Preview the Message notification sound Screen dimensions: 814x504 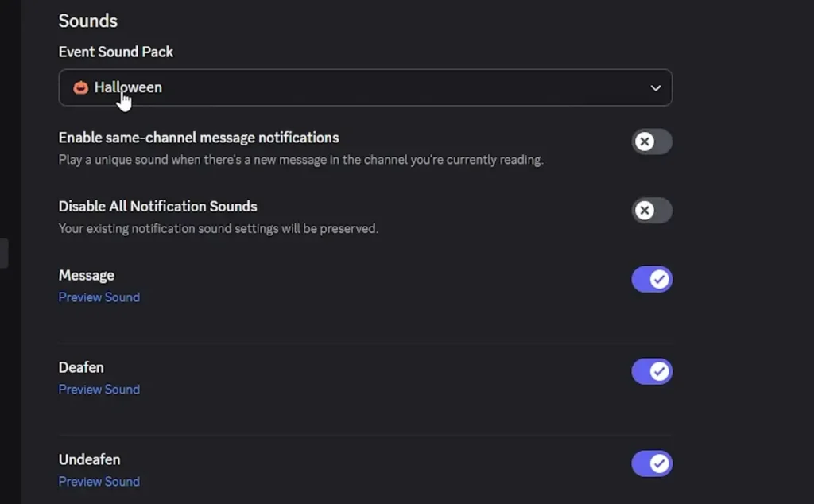coord(99,297)
